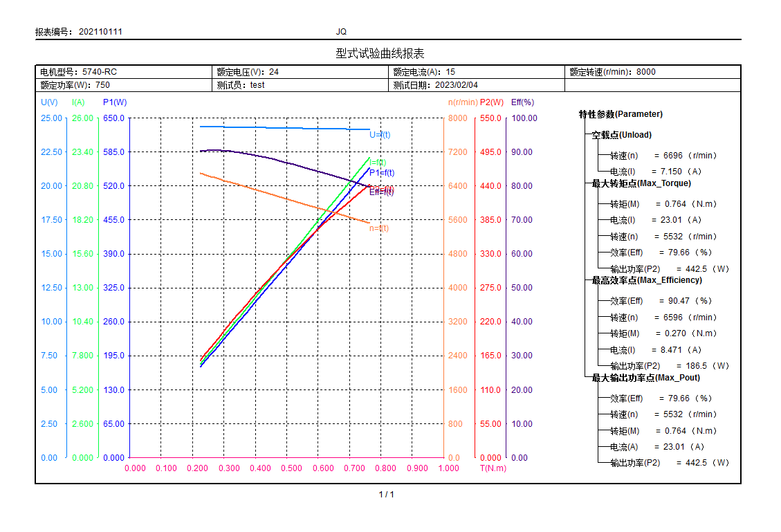Select the rated speed cell showing 8000
The image size is (781, 532).
645,72
